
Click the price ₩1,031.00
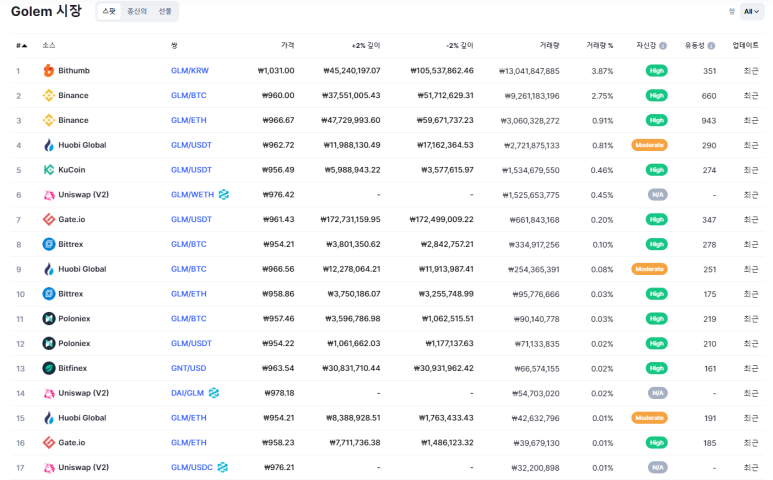pos(276,70)
